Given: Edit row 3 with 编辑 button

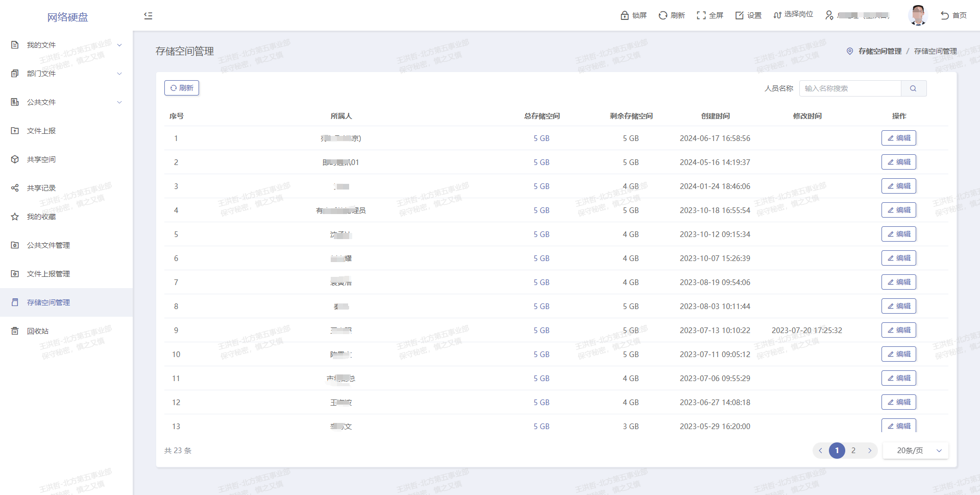Looking at the screenshot, I should pyautogui.click(x=898, y=186).
